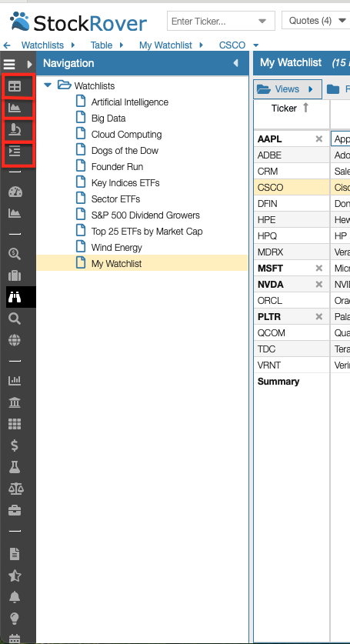Open the document reports icon
The width and height of the screenshot is (350, 644).
15,554
